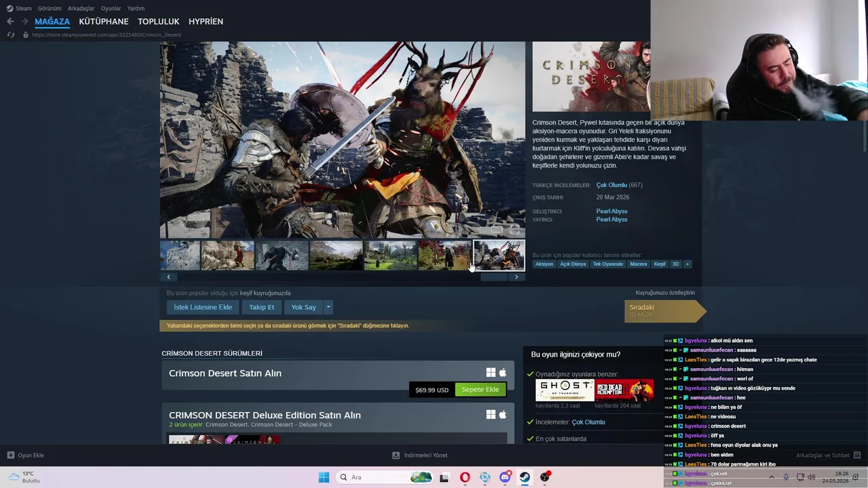Open the MAĞAZA tab

pos(52,22)
